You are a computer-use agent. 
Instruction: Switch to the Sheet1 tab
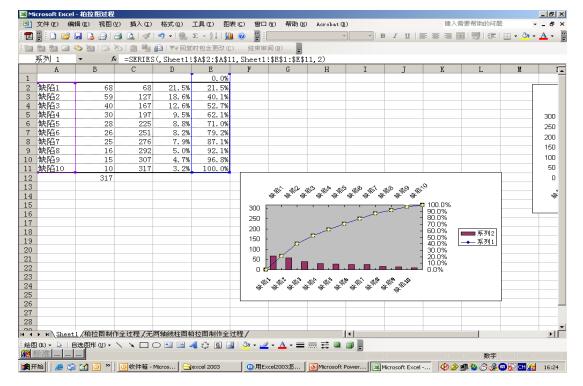tap(67, 334)
